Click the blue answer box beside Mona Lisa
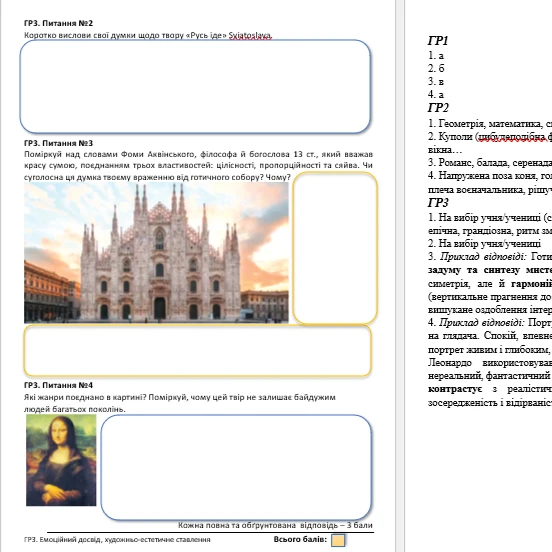Viewport: 552px width, 552px height. [x=236, y=467]
